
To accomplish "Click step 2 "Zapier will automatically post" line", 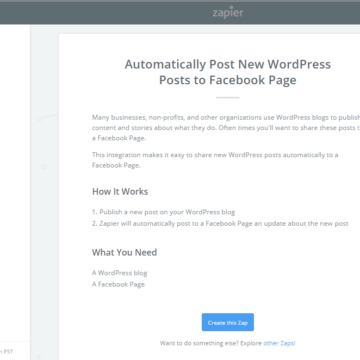I will 220,223.
